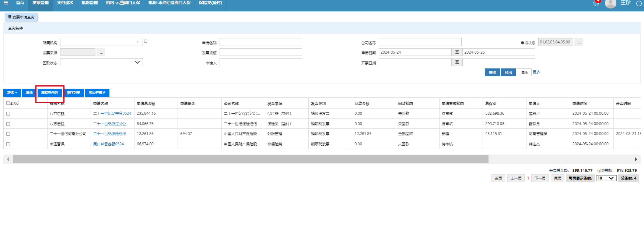Click ellipsis button next to 发票来源
The height and width of the screenshot is (227, 644).
tap(101, 53)
